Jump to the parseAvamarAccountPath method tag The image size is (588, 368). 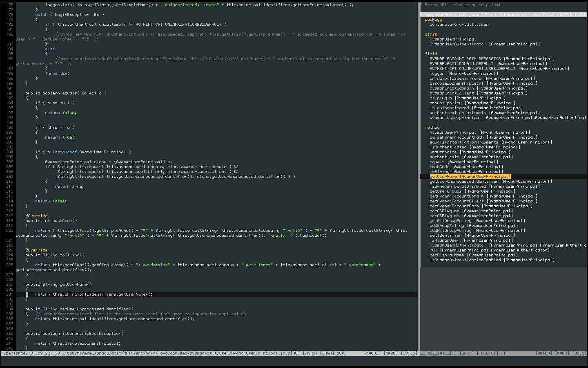[483, 137]
